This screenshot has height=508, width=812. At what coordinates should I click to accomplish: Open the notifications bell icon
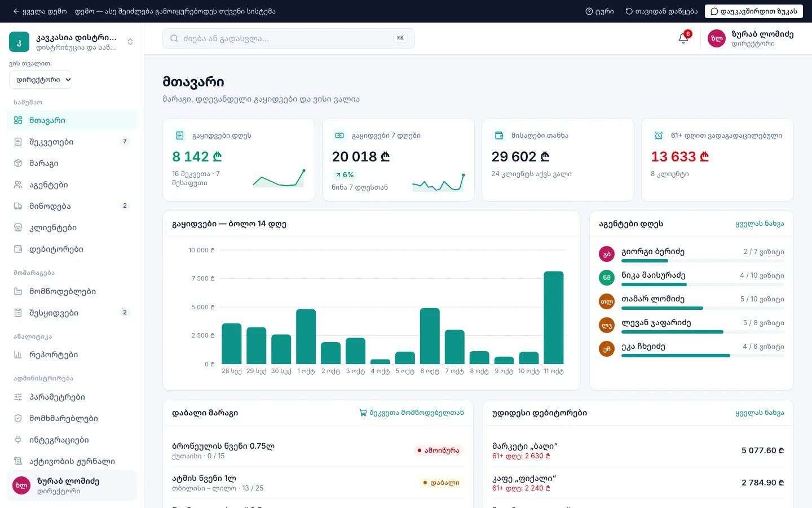(x=683, y=38)
